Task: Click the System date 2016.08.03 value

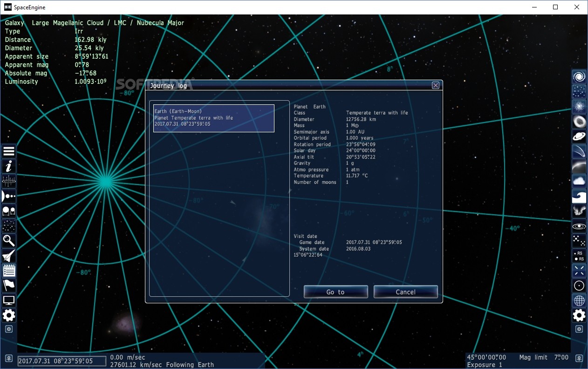Action: click(359, 249)
